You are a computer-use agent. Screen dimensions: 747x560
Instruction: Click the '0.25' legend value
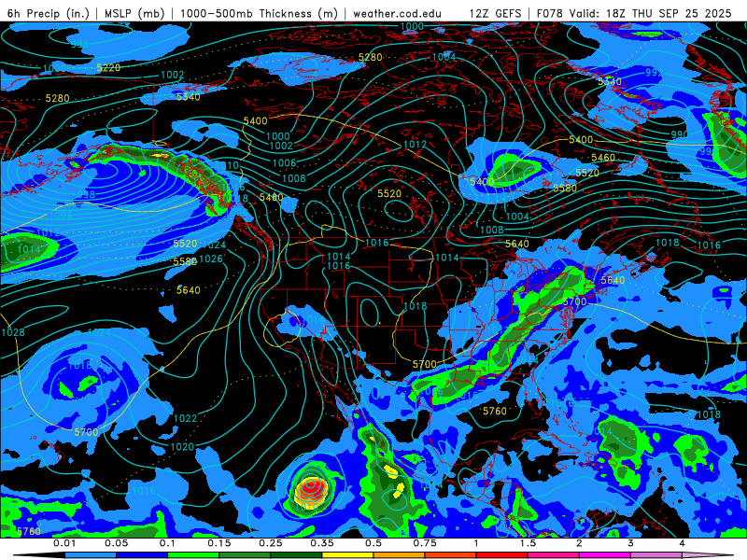pyautogui.click(x=271, y=543)
